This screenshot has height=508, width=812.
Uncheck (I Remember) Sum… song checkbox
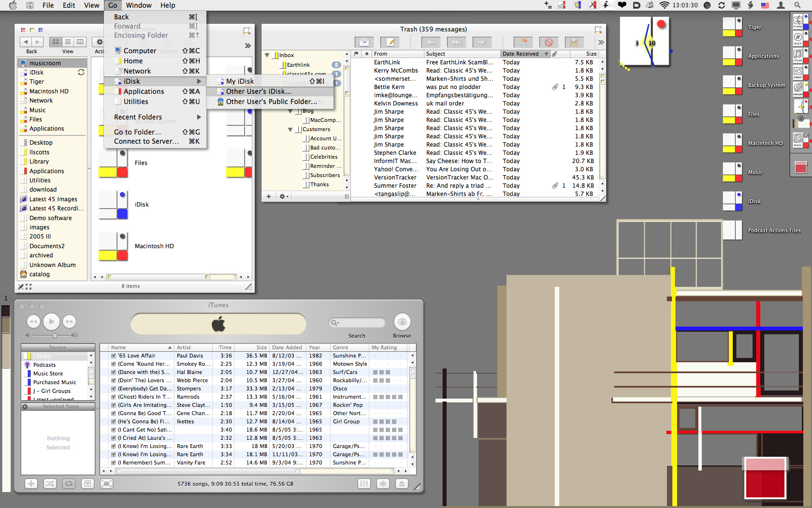tap(114, 463)
